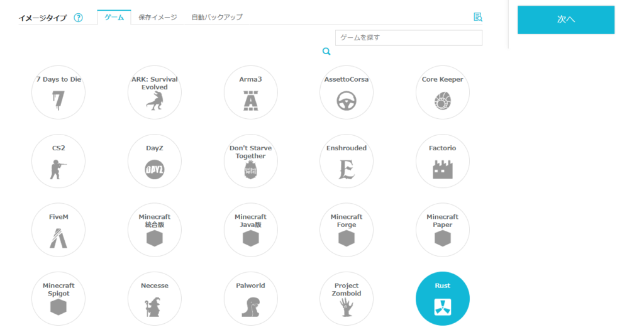Viewport: 644px width, 332px height.
Task: Open the document search icon beside tabs
Action: coord(478,17)
